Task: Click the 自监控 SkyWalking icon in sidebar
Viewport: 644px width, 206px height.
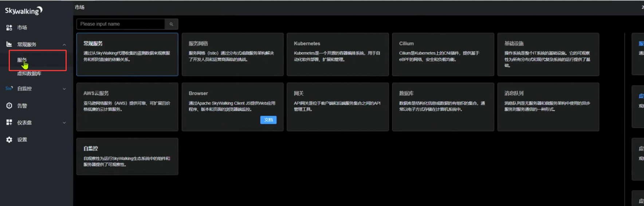Action: tap(9, 88)
